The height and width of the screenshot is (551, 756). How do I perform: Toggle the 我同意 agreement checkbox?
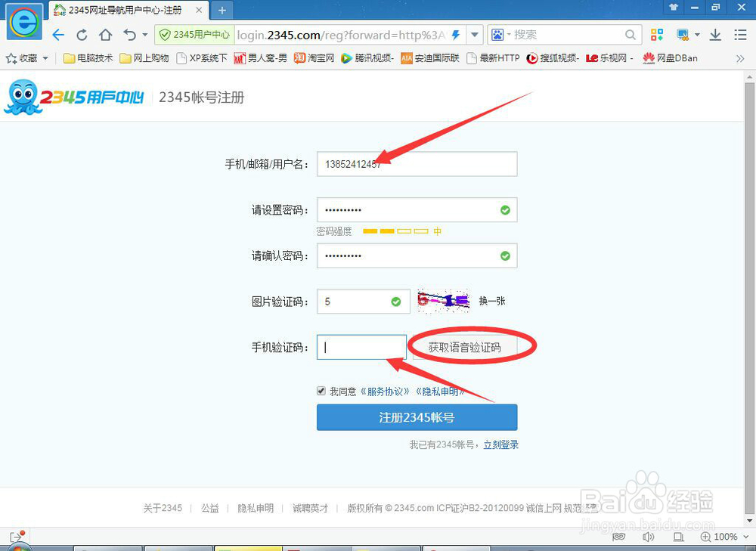pyautogui.click(x=321, y=391)
